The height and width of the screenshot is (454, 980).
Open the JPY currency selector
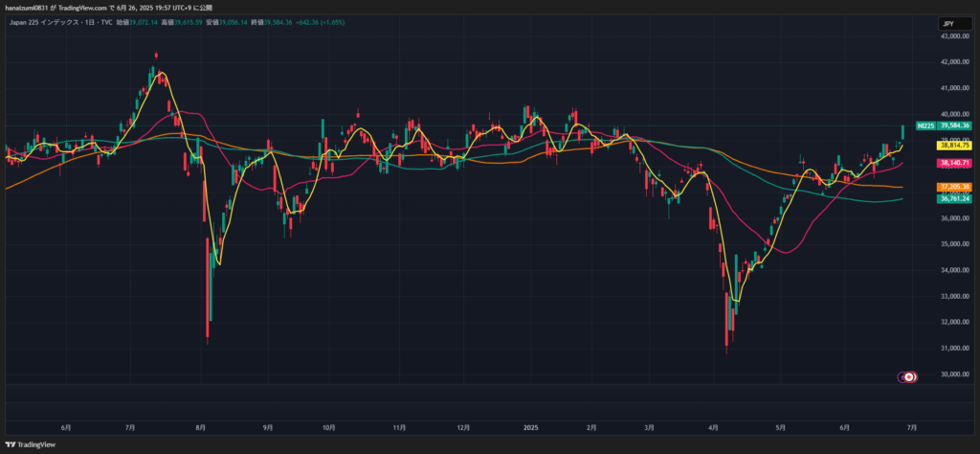pos(954,24)
